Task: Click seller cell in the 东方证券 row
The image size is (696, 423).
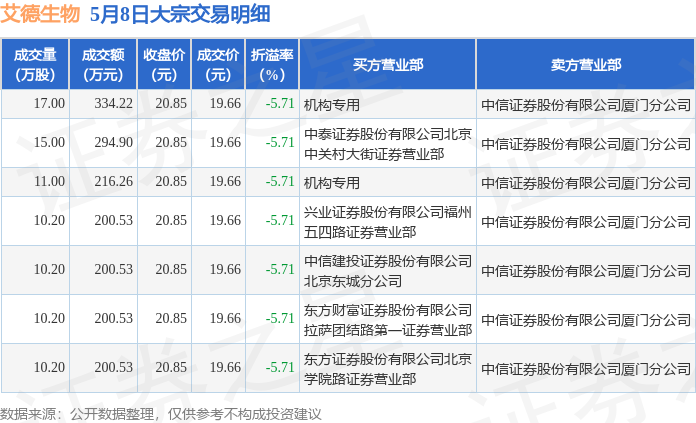Action: point(586,369)
